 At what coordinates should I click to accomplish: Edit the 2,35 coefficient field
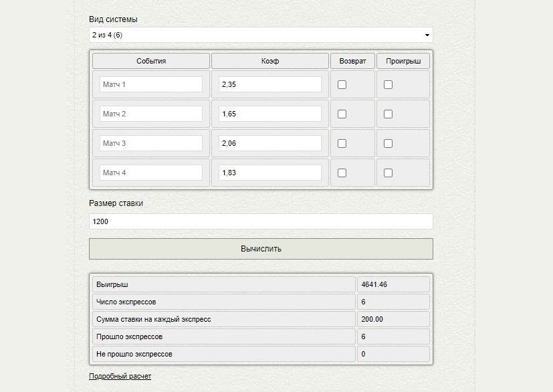269,84
